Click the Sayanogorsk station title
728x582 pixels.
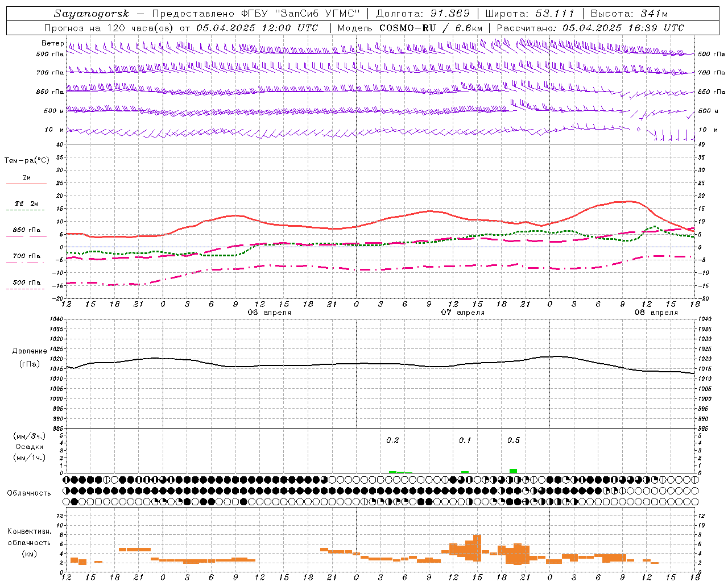tap(91, 14)
